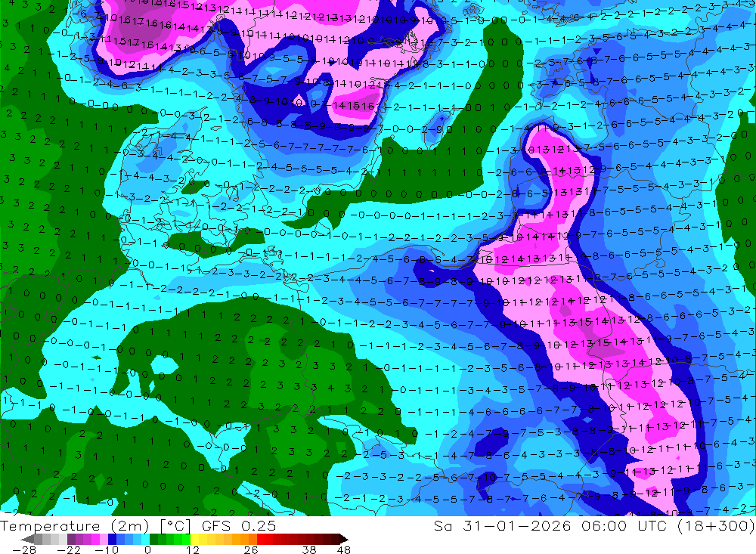Click the "38" legend value

[308, 549]
